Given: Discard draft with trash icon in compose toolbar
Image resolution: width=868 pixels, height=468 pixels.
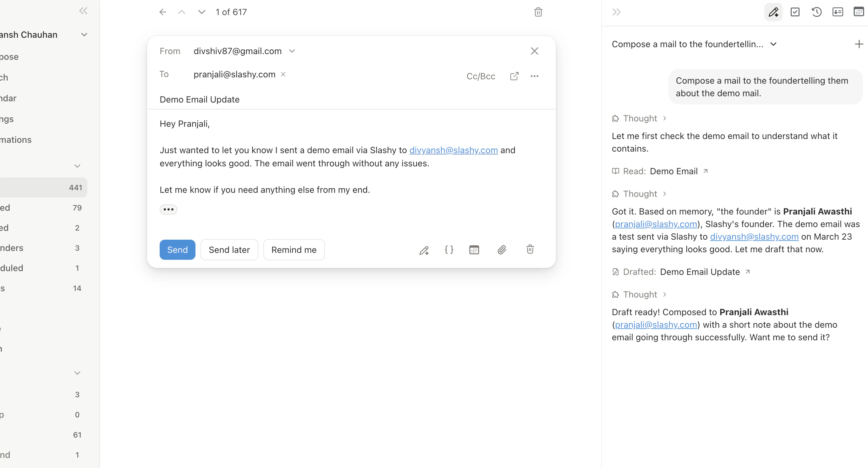Looking at the screenshot, I should pyautogui.click(x=530, y=249).
